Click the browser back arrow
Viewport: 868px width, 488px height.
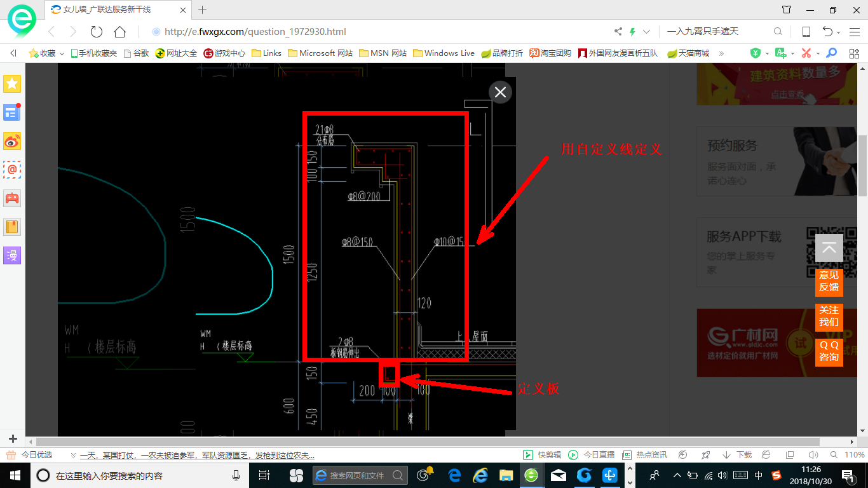pyautogui.click(x=51, y=31)
